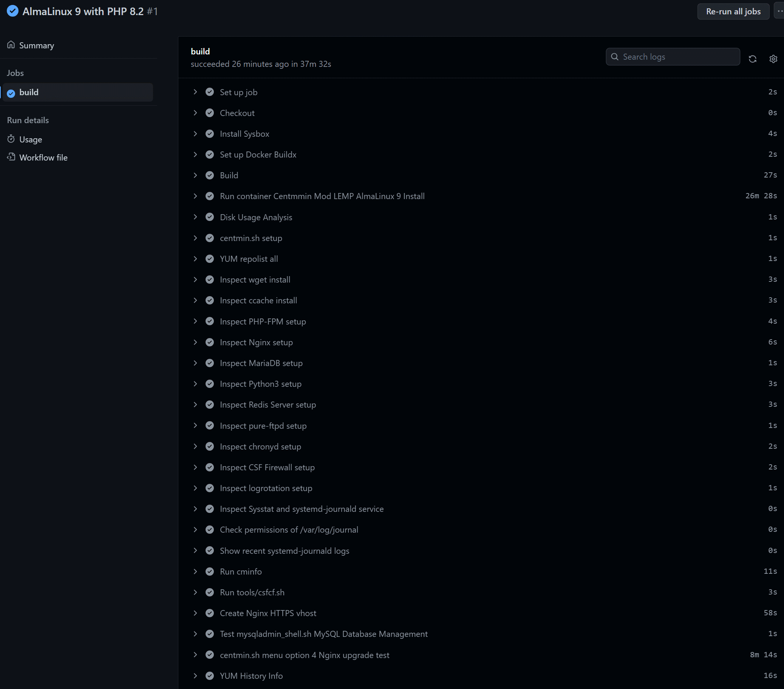Screen dimensions: 784x689
Task: Expand the Inspect logrotation setup step
Action: click(195, 488)
